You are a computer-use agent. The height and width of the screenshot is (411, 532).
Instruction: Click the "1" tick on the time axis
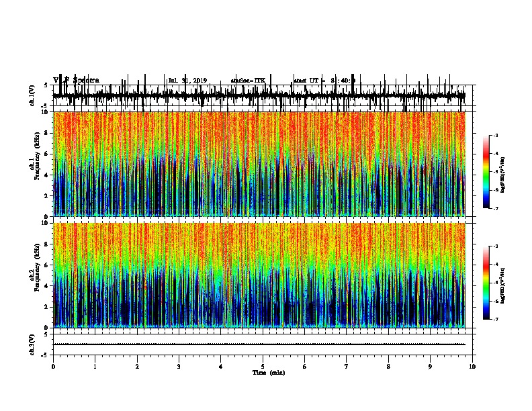[95, 367]
